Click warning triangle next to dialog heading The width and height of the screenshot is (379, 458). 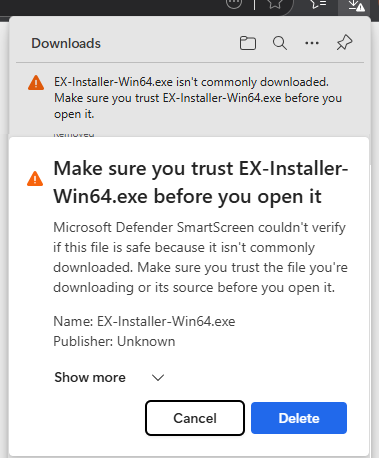click(x=35, y=178)
